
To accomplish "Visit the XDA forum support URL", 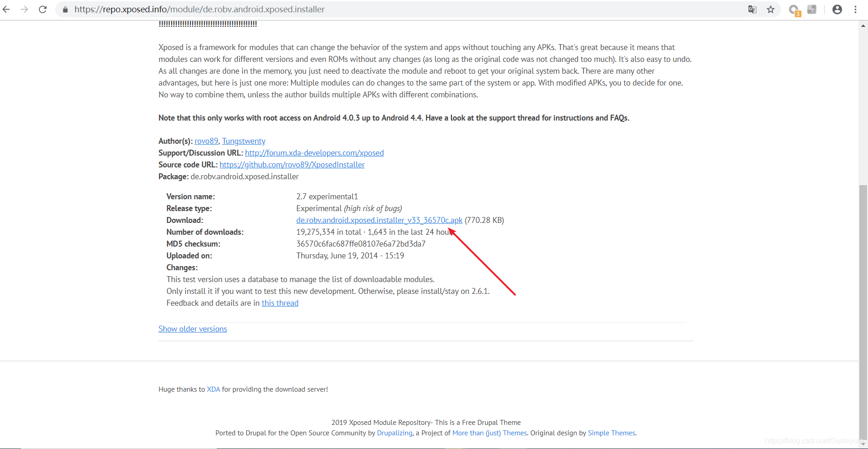I will point(314,153).
